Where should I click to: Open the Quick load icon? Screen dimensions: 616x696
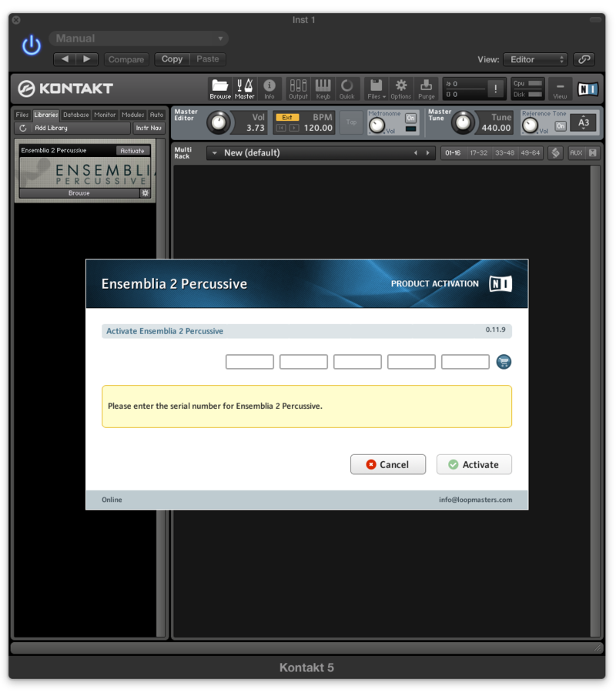pyautogui.click(x=347, y=89)
